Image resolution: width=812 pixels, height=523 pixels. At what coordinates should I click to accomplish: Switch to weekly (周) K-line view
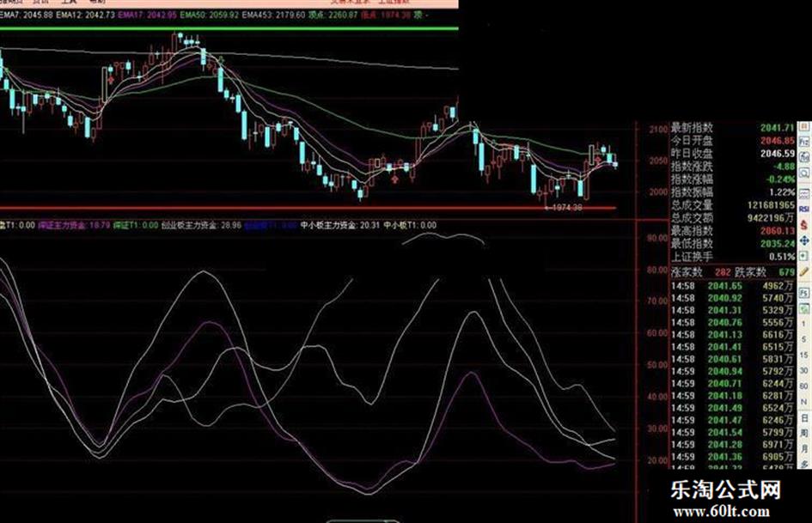coord(804,434)
